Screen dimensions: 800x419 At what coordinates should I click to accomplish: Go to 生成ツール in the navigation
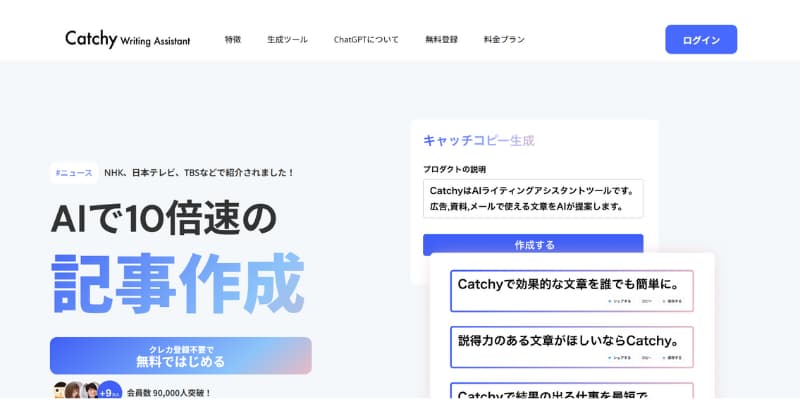click(287, 39)
